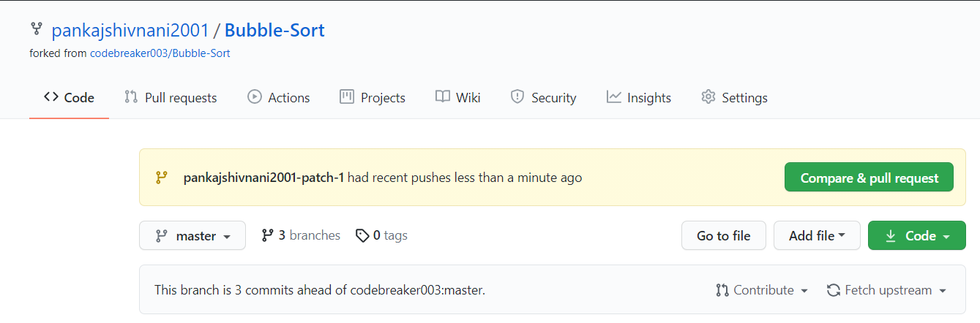The image size is (980, 323).
Task: Open the Fetch upstream dropdown
Action: (886, 290)
